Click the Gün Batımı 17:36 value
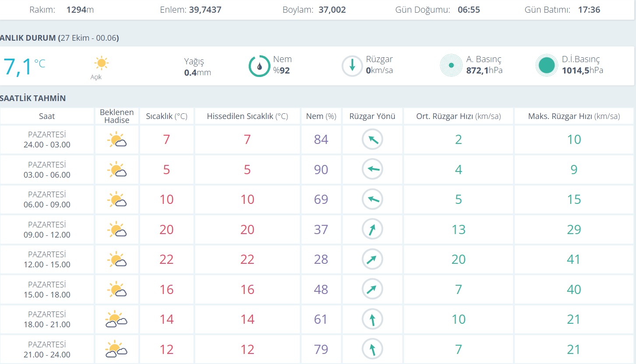The image size is (636, 364). (589, 10)
